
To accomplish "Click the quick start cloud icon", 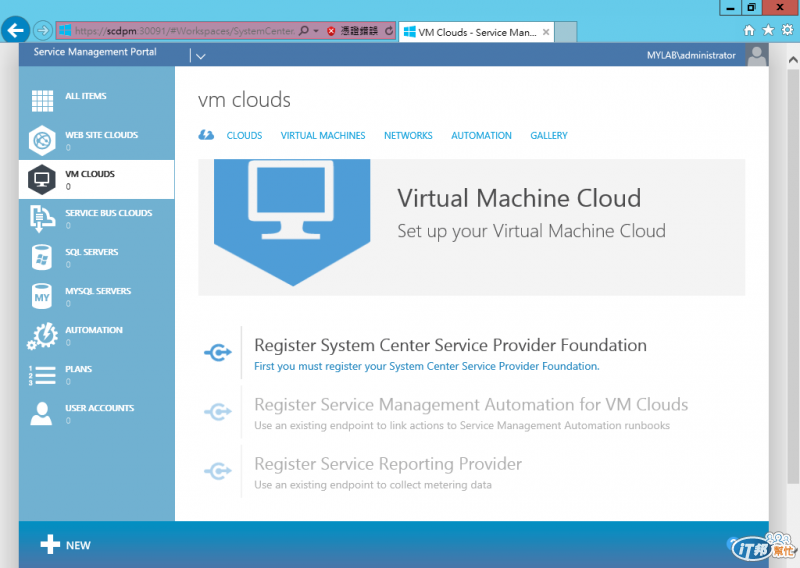I will point(206,135).
